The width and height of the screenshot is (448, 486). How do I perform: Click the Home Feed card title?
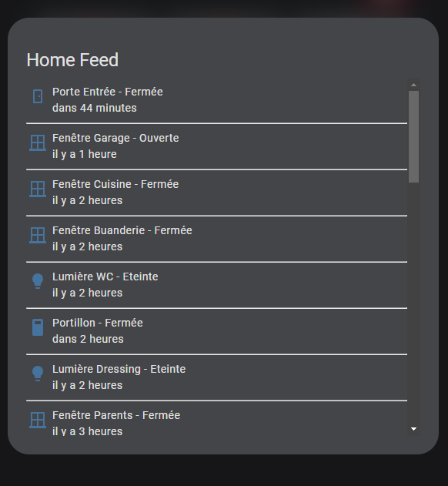[72, 60]
